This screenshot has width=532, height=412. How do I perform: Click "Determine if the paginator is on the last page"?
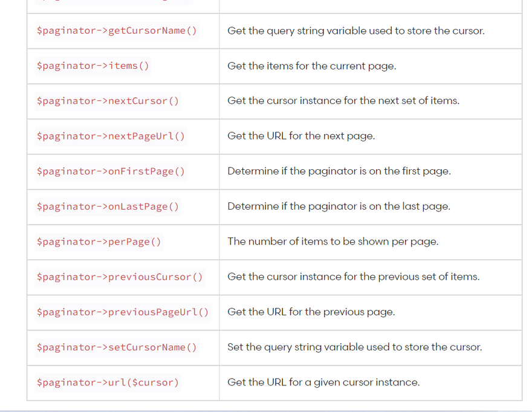tap(339, 206)
